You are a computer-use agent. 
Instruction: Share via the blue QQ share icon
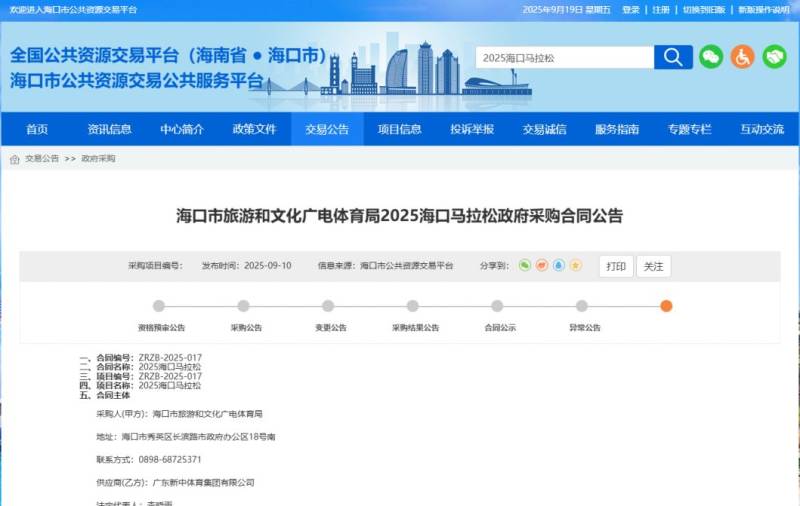(559, 265)
